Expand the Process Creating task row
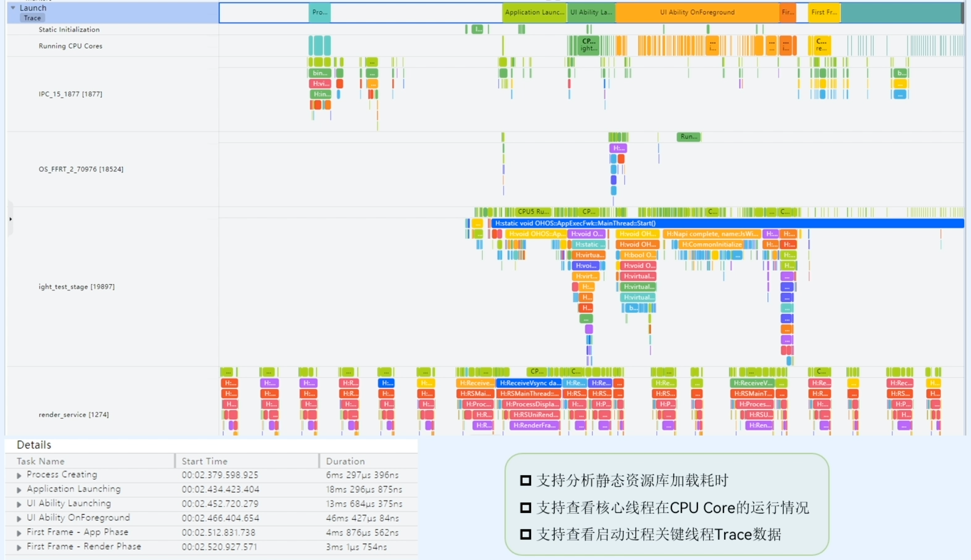The image size is (971, 560). click(19, 475)
